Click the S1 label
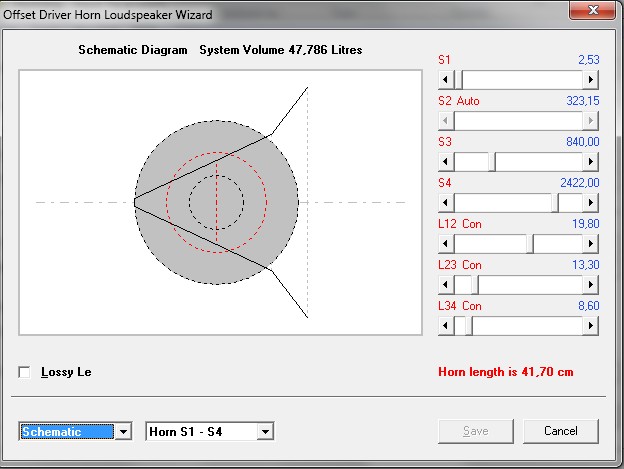Viewport: 624px width, 469px height. click(x=444, y=60)
